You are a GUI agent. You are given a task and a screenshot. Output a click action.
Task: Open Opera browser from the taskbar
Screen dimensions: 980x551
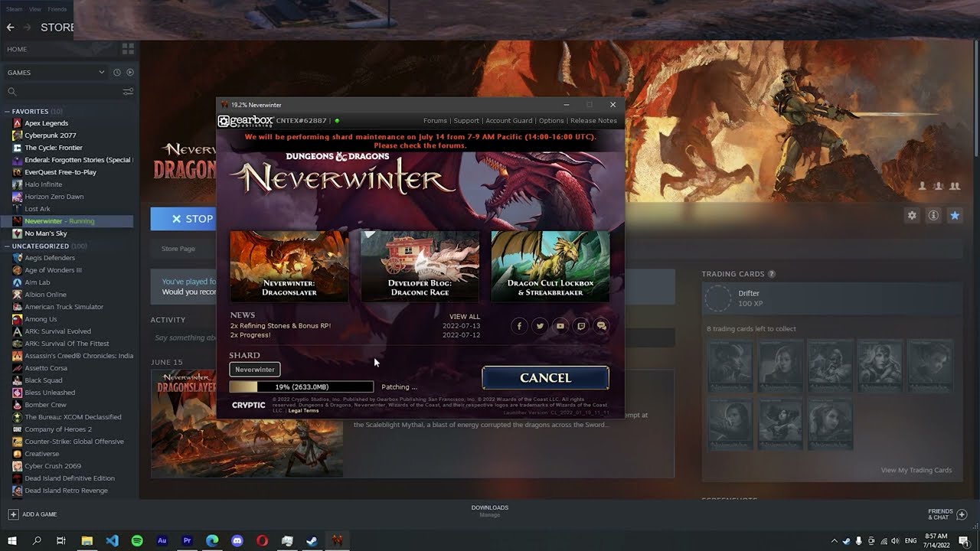coord(262,540)
